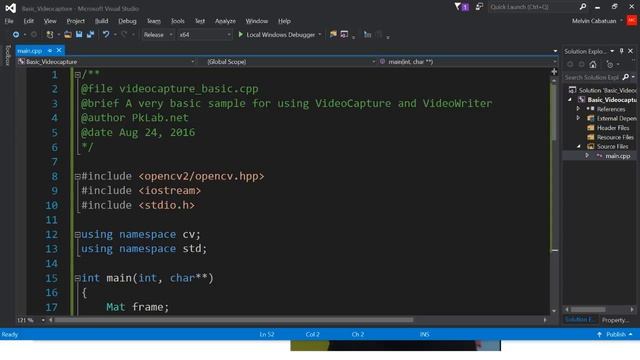This screenshot has height=360, width=640.
Task: Open the Local Windows Debugger dropdown arrow
Action: point(320,35)
